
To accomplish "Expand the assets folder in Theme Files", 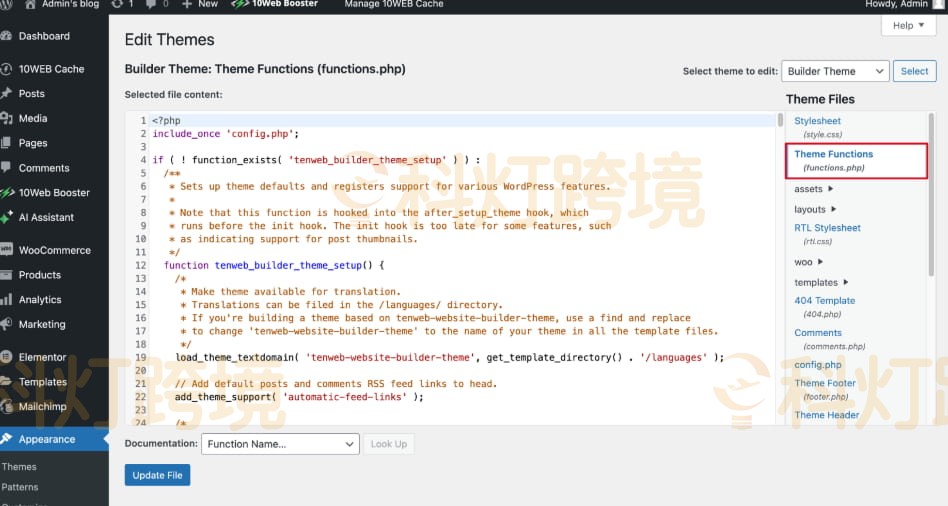I will click(814, 189).
